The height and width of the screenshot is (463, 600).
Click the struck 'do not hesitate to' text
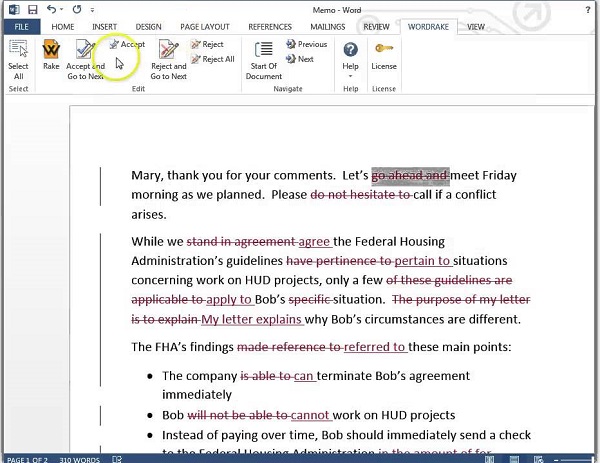[361, 195]
